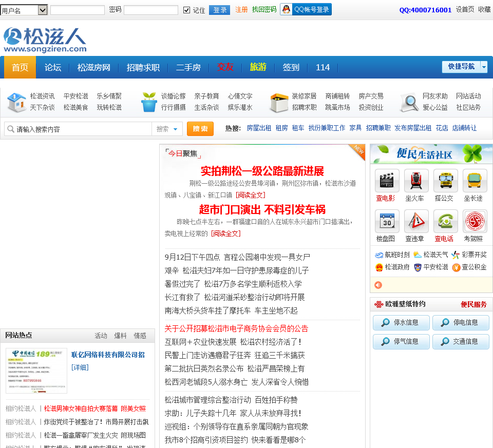Screen dimensions: 493x448
Task: Click the 查公积金 coin icon
Action: [456, 267]
